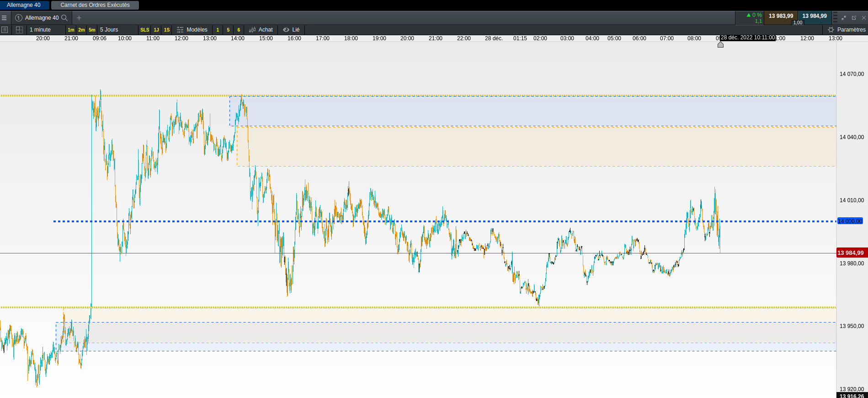Open the list panel icon in toolbar
This screenshot has height=398, width=868.
(x=5, y=30)
